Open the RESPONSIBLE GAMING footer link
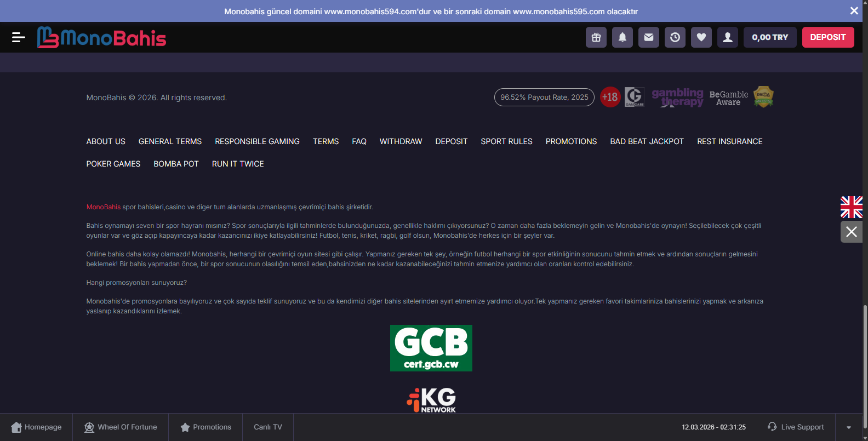 pos(257,141)
